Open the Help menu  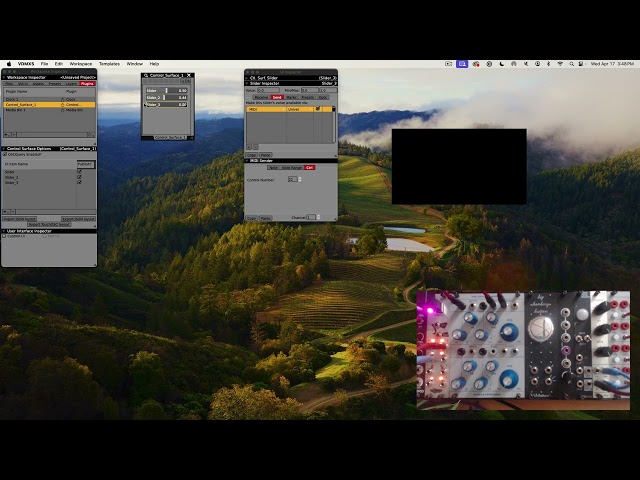coord(154,64)
